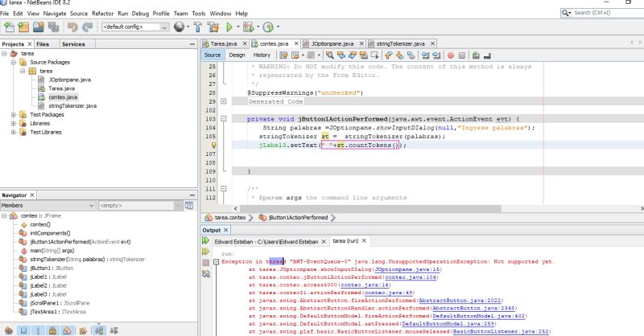644x336 pixels.
Task: Open the empty filter combo box in Navigator
Action: click(x=140, y=205)
